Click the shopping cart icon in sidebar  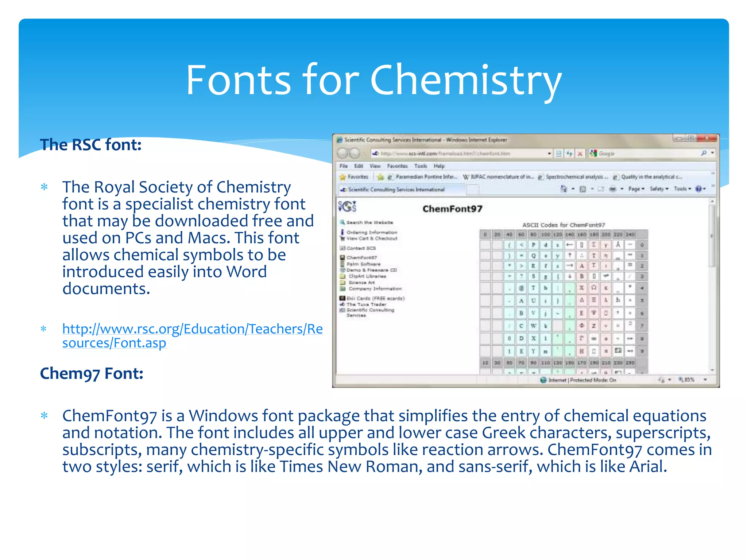342,238
